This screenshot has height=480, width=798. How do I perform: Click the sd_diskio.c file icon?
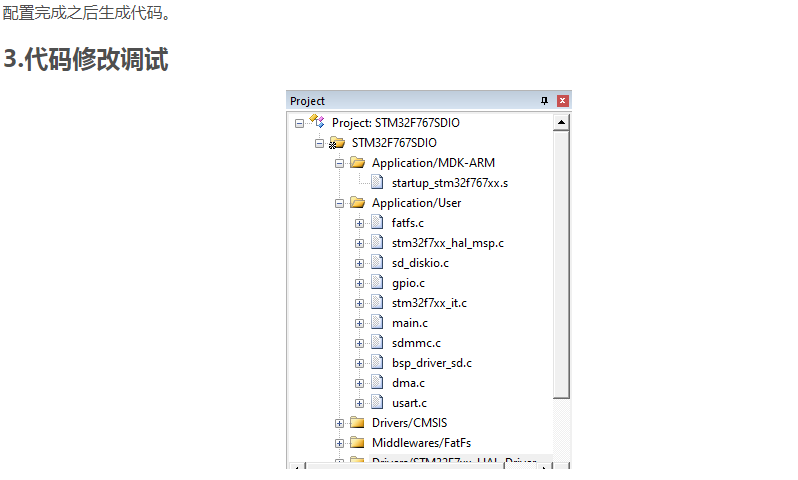(377, 262)
